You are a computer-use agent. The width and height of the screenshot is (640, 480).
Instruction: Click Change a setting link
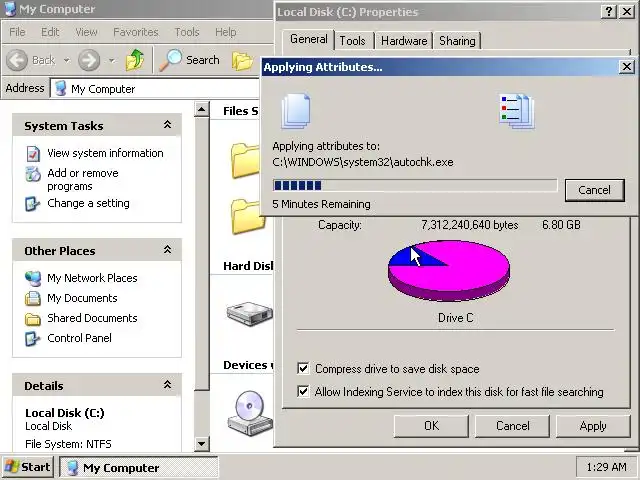(x=88, y=203)
